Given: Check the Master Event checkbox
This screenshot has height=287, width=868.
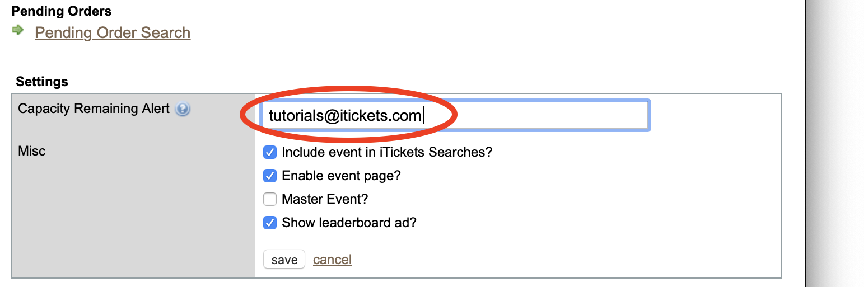Looking at the screenshot, I should (x=270, y=199).
